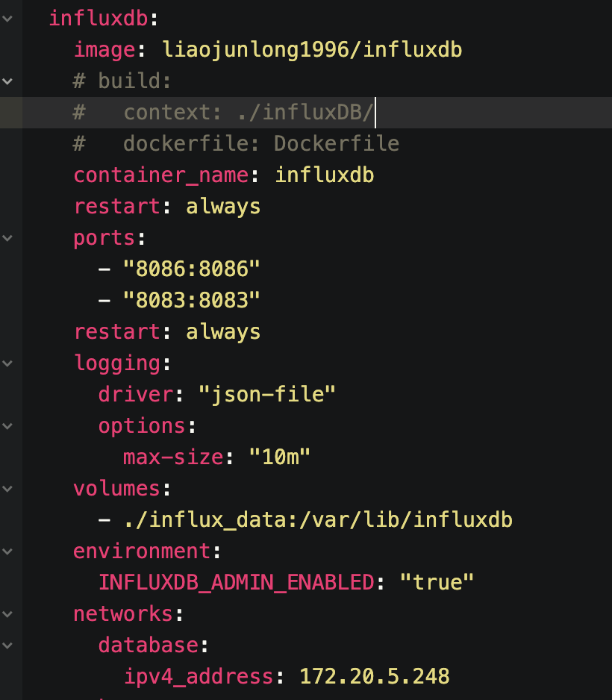Screen dimensions: 612x700
Task: Click the database key
Action: pos(149,646)
